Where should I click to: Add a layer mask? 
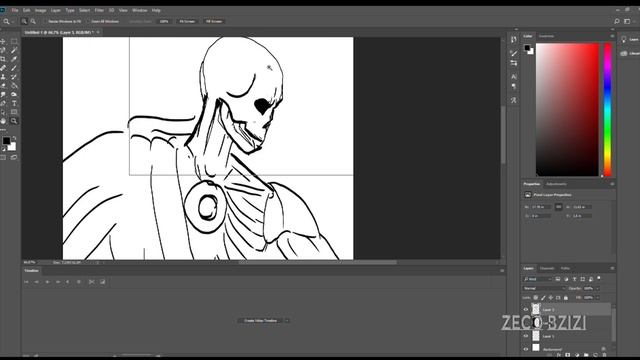click(567, 355)
